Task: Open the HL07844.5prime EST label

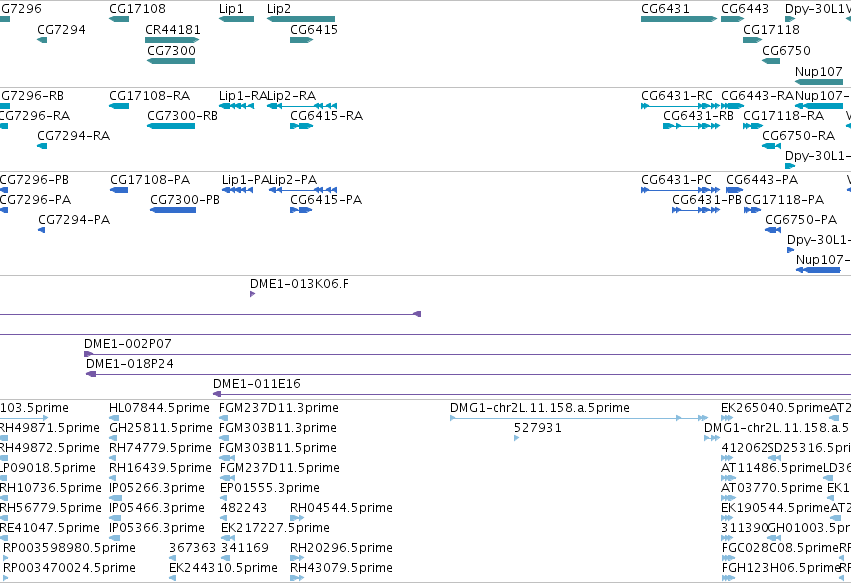Action: pyautogui.click(x=159, y=408)
